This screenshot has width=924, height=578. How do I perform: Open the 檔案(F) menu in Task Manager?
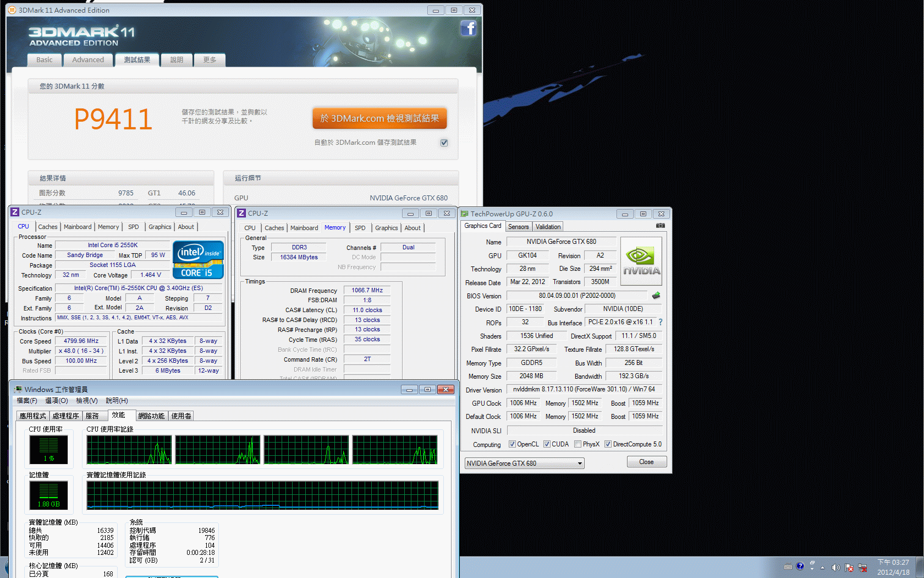(x=27, y=401)
